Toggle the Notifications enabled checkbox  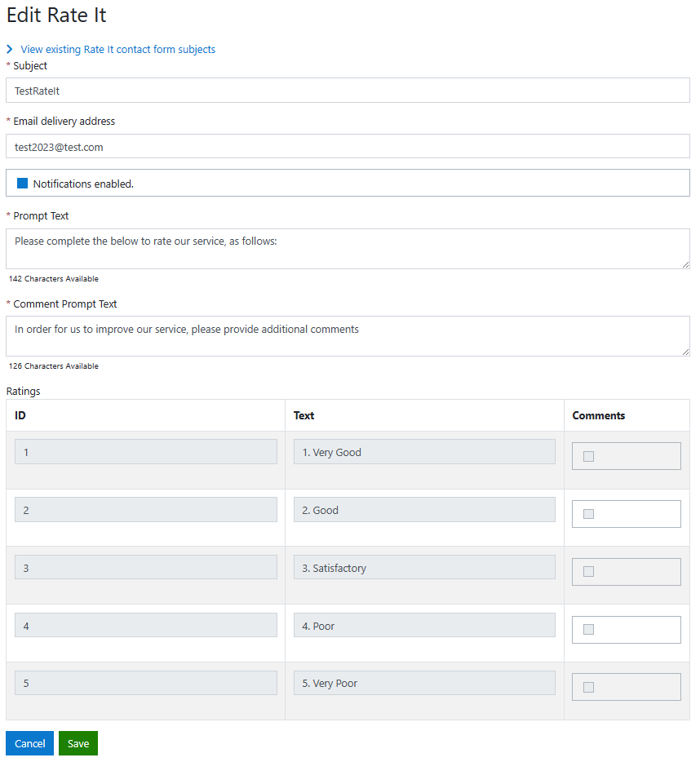click(23, 184)
